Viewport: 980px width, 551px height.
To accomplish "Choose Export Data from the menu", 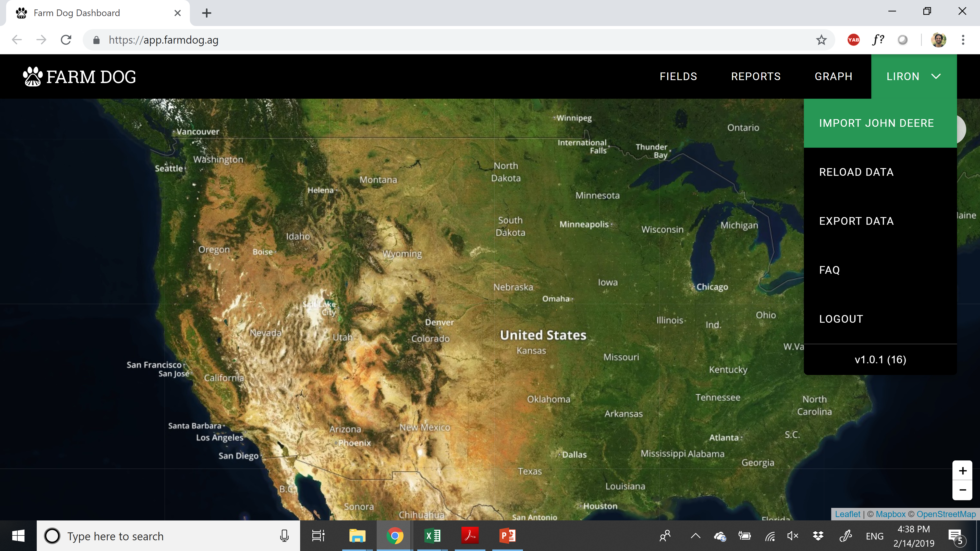I will 880,221.
